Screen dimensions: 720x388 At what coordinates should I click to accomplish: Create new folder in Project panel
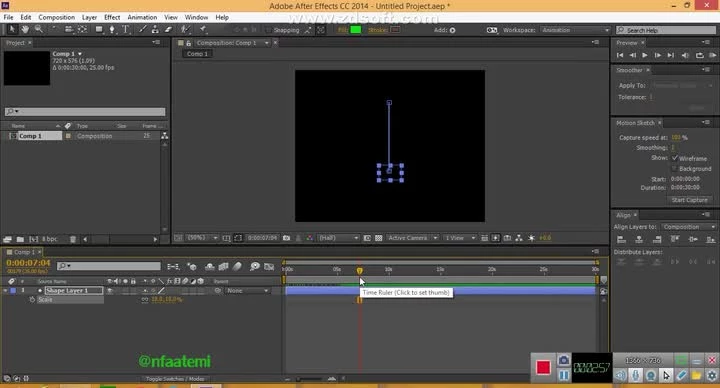pos(20,239)
